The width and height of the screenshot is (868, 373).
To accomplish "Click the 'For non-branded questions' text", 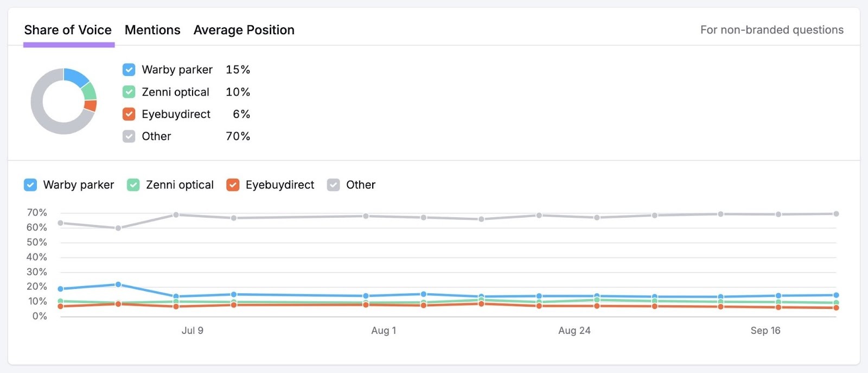I will (x=771, y=30).
